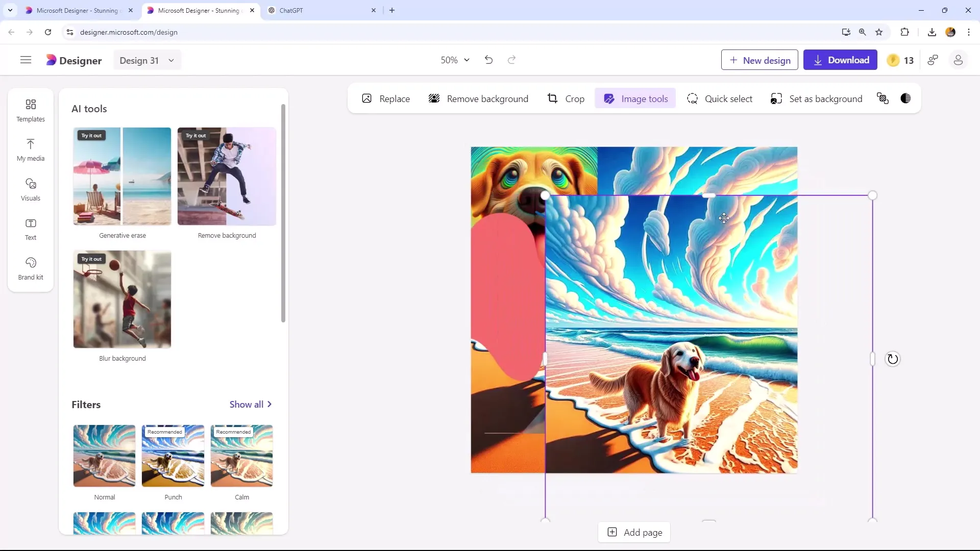The height and width of the screenshot is (551, 980).
Task: Select the Normal filter color swatch
Action: click(104, 456)
